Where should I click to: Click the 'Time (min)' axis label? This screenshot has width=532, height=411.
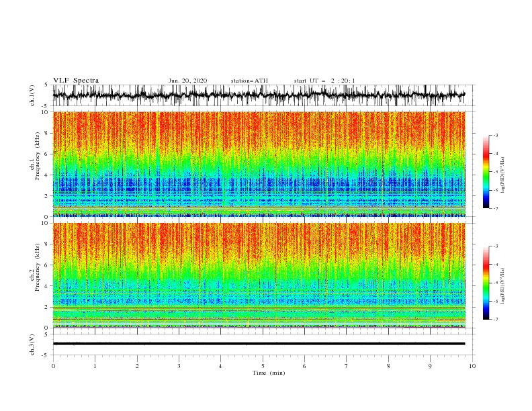(269, 373)
